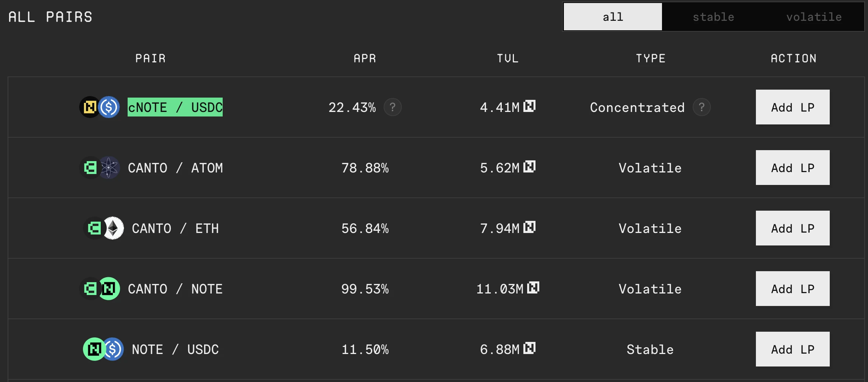Click the CANTO / NOTE token pair icons
868x382 pixels.
tap(100, 289)
